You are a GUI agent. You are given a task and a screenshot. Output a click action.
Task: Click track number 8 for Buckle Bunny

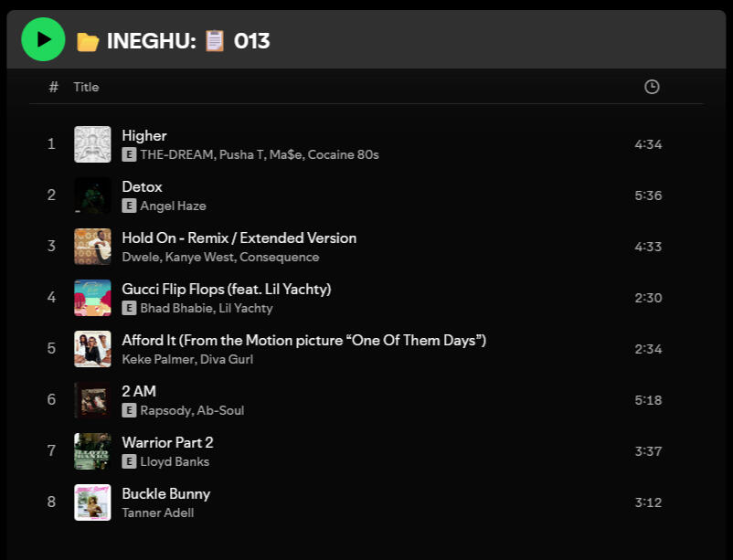(x=51, y=502)
